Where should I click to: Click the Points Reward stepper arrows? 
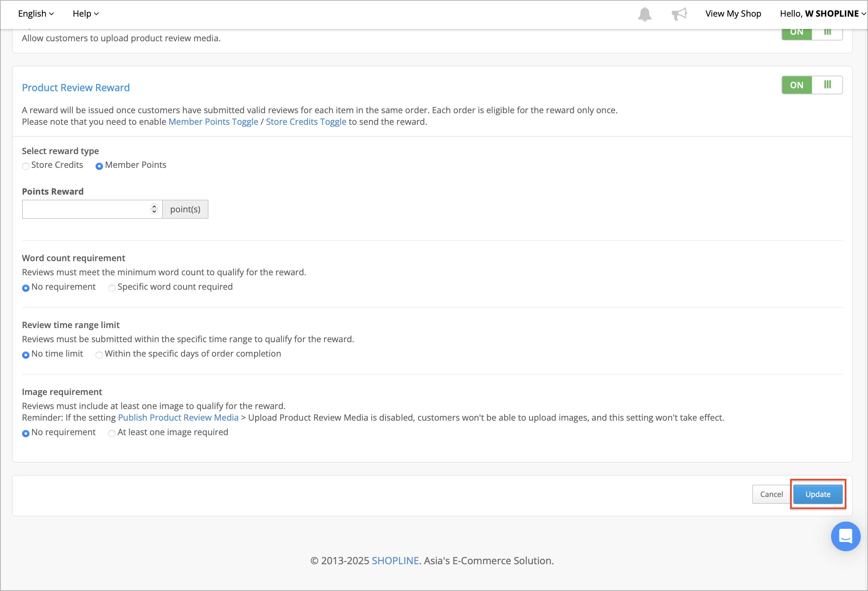click(154, 209)
